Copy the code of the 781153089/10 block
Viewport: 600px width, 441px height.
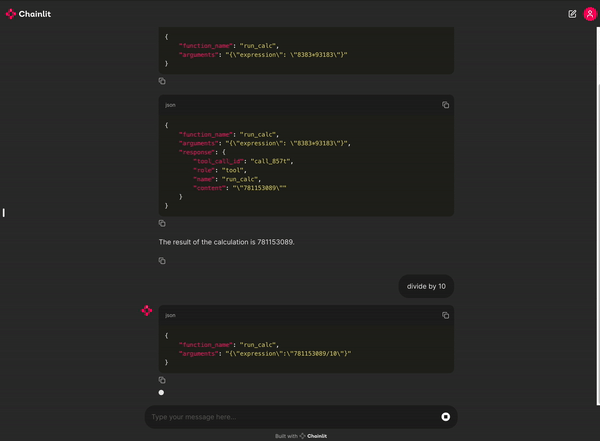[445, 315]
